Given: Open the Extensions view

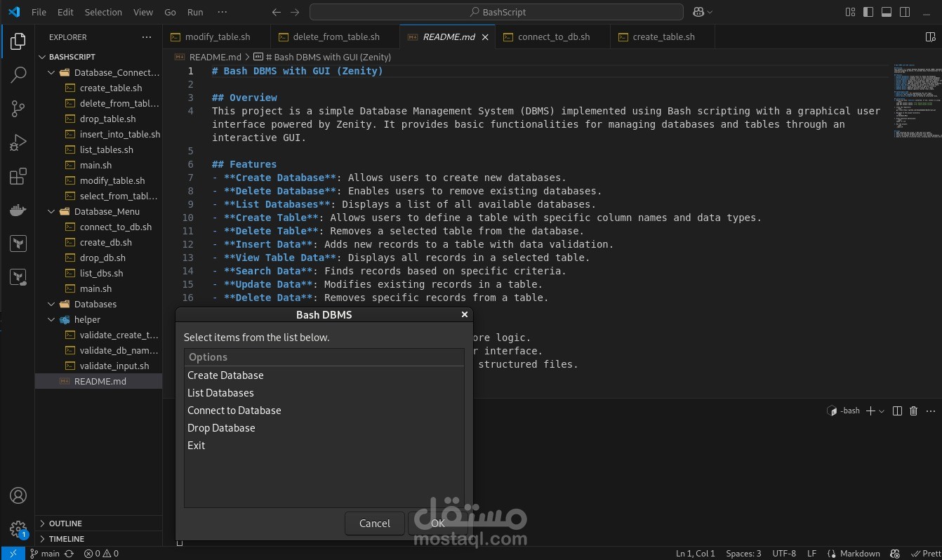Looking at the screenshot, I should [18, 176].
